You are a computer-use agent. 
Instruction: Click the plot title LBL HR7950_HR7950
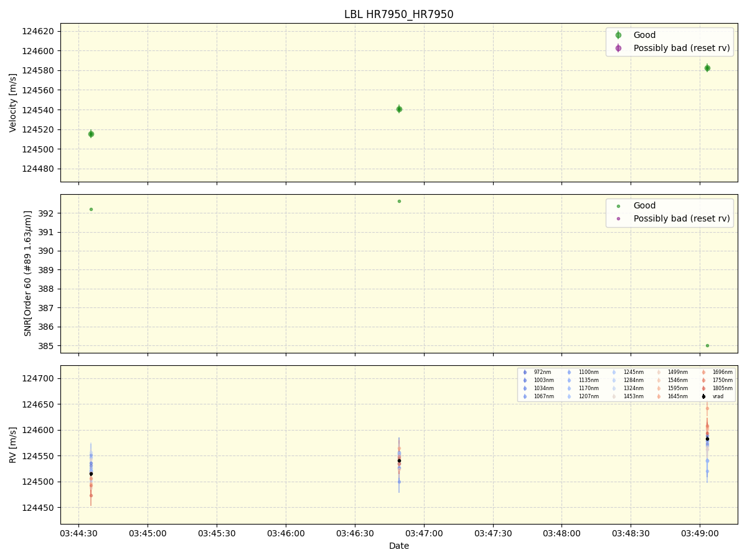(x=398, y=14)
